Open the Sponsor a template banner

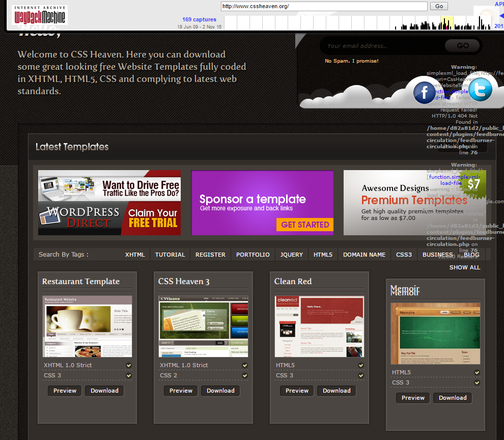click(262, 203)
